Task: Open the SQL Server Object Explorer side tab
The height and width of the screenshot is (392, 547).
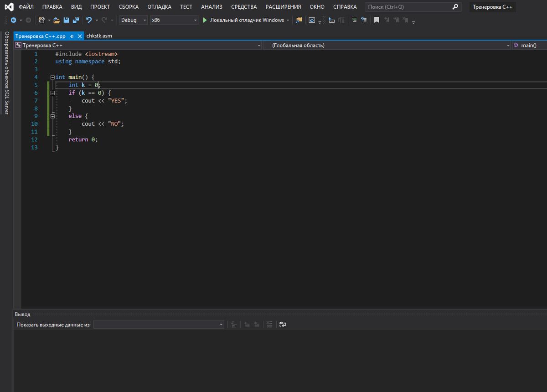Action: point(7,73)
